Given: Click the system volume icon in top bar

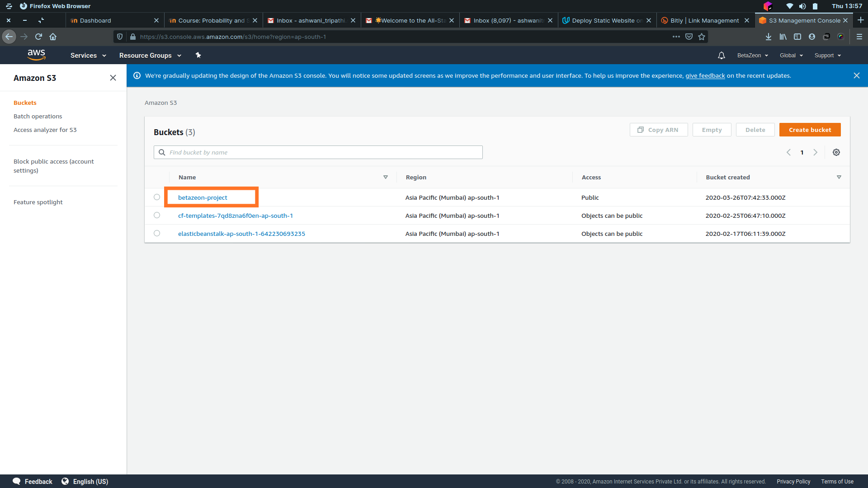Looking at the screenshot, I should click(802, 6).
